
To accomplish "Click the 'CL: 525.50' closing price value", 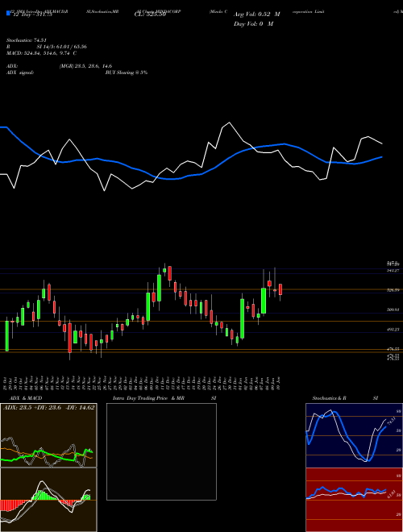I will click(150, 15).
